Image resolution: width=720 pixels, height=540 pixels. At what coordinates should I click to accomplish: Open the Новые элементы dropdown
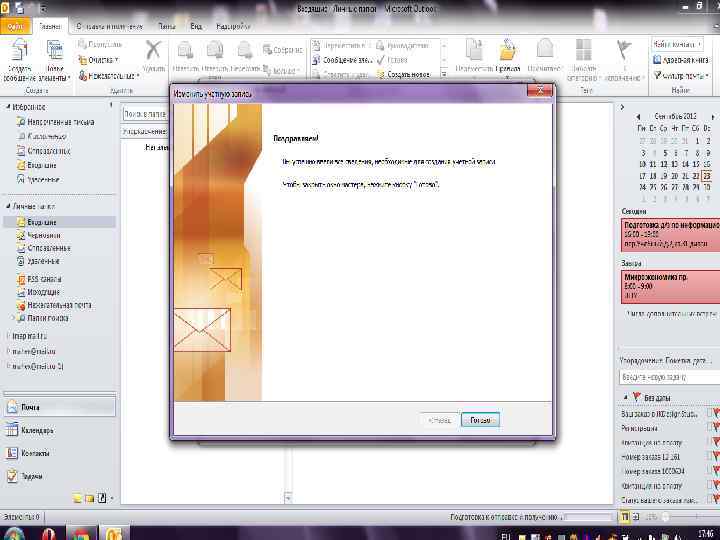click(x=55, y=61)
